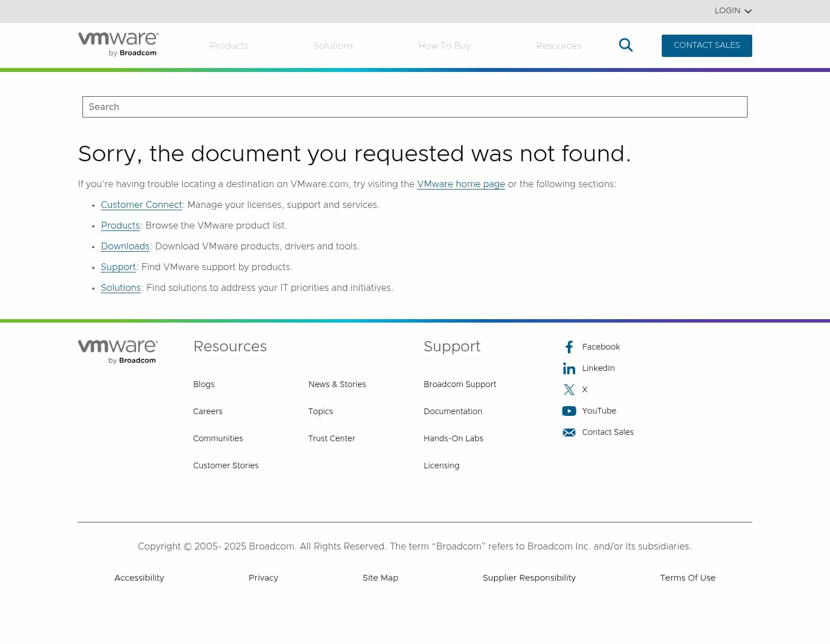
Task: Open the Site Map link
Action: (x=380, y=578)
